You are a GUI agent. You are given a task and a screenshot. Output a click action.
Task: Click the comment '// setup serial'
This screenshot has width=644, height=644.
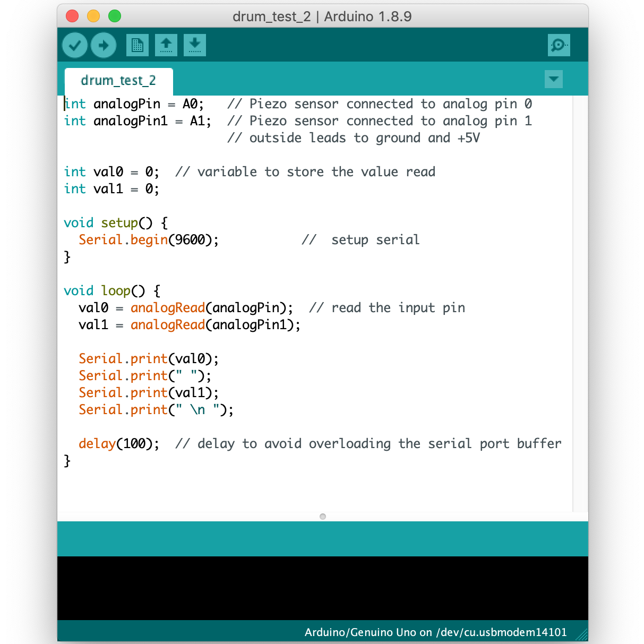point(360,240)
